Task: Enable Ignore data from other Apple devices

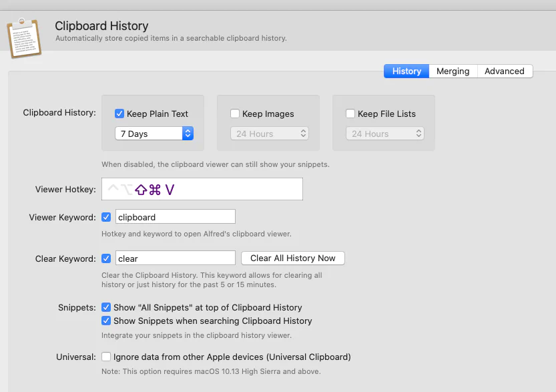Action: [106, 357]
